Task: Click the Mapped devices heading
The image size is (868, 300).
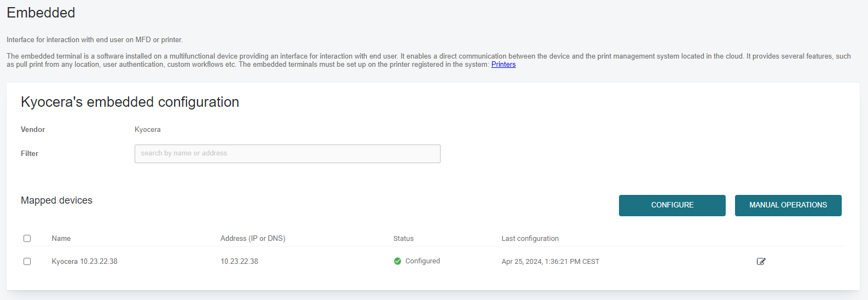Action: click(x=56, y=200)
